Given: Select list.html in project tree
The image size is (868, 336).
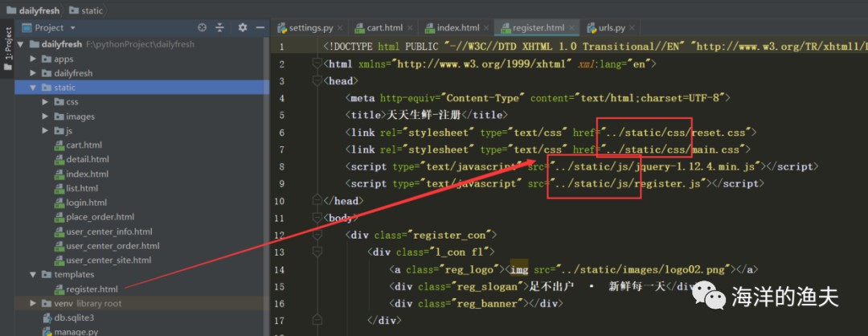Looking at the screenshot, I should tap(81, 188).
